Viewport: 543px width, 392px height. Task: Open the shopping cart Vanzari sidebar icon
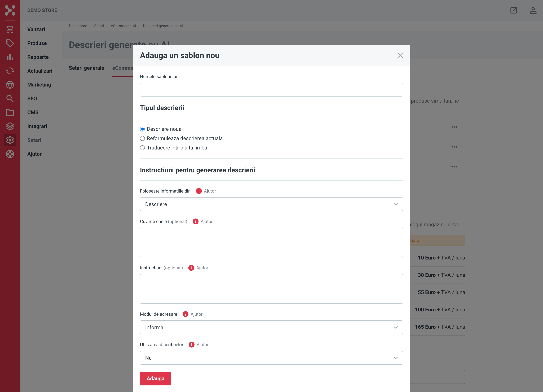10,29
